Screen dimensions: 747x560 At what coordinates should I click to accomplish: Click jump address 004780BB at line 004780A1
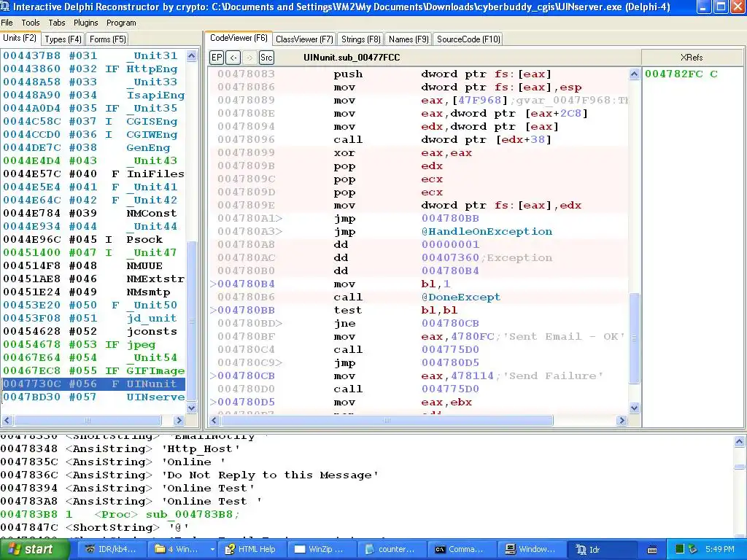[450, 219]
